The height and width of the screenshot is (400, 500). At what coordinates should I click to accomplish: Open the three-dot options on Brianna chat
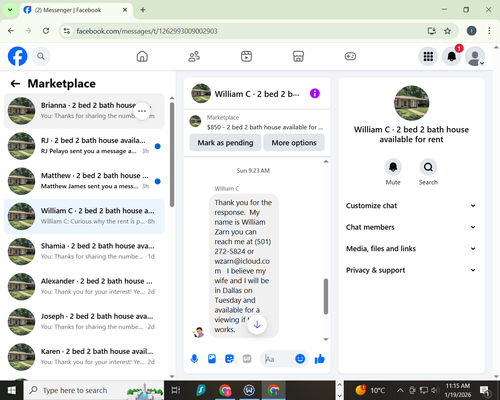[142, 111]
